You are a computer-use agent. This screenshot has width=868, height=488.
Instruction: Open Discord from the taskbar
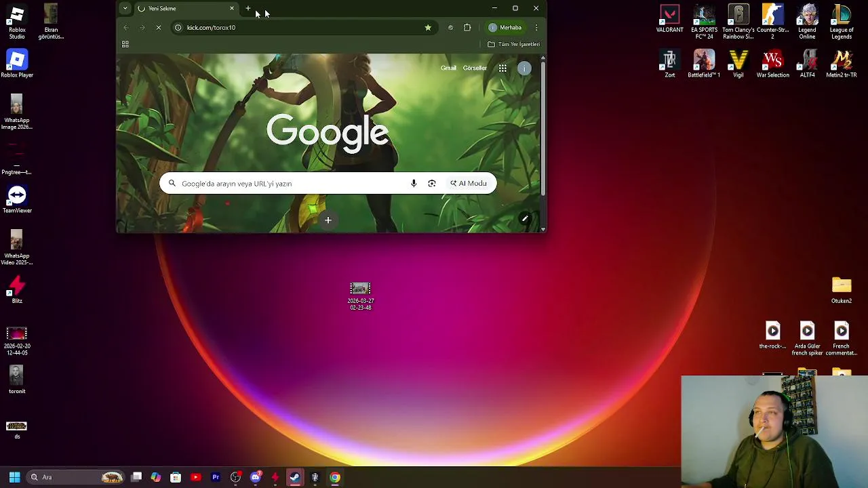pos(256,477)
